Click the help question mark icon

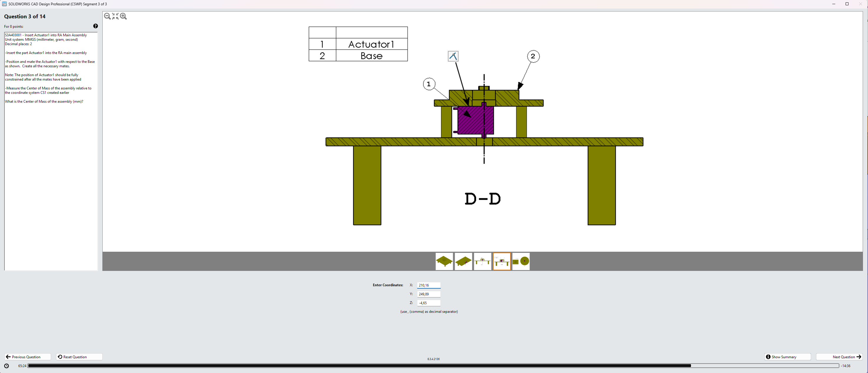pyautogui.click(x=95, y=26)
